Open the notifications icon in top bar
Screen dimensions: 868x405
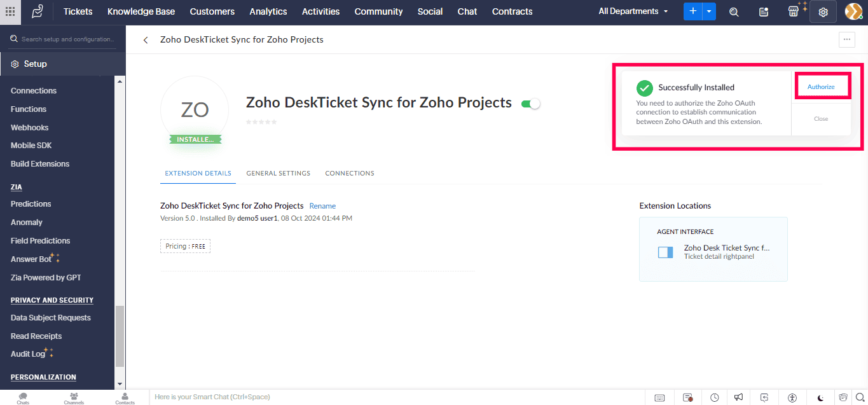click(x=764, y=11)
